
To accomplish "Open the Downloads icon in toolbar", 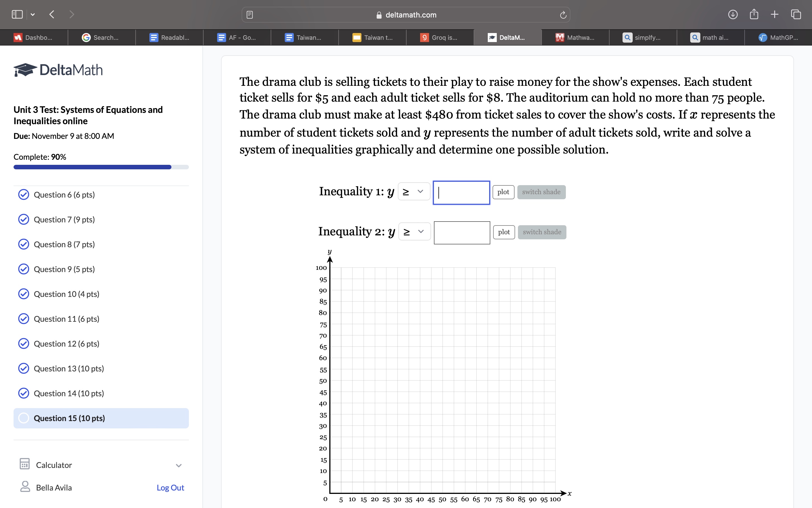I will click(733, 14).
